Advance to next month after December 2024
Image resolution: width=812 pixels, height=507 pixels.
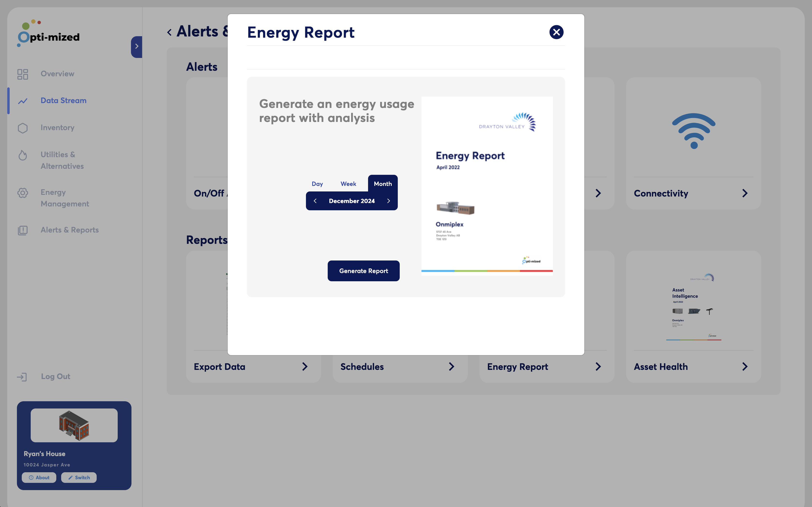pos(389,201)
